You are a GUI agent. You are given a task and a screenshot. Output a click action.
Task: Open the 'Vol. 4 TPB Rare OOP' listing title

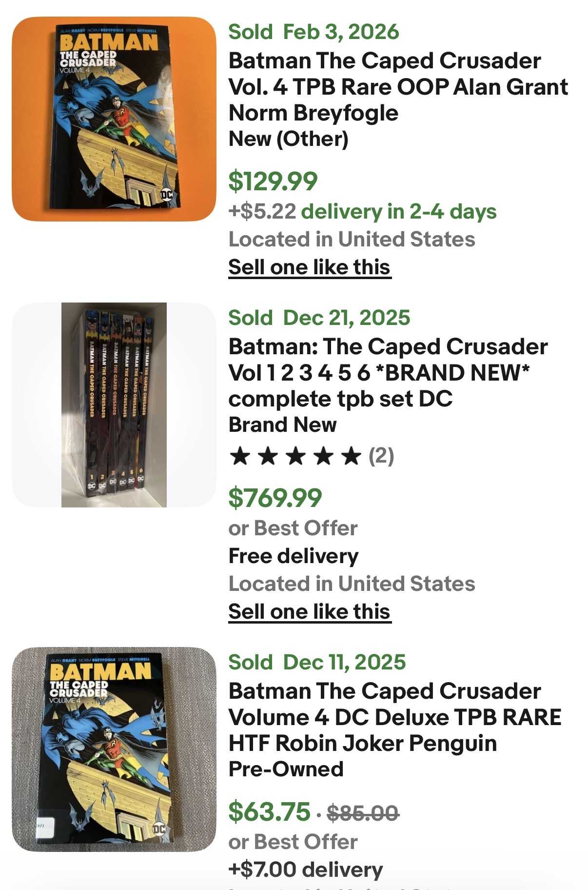pos(398,87)
